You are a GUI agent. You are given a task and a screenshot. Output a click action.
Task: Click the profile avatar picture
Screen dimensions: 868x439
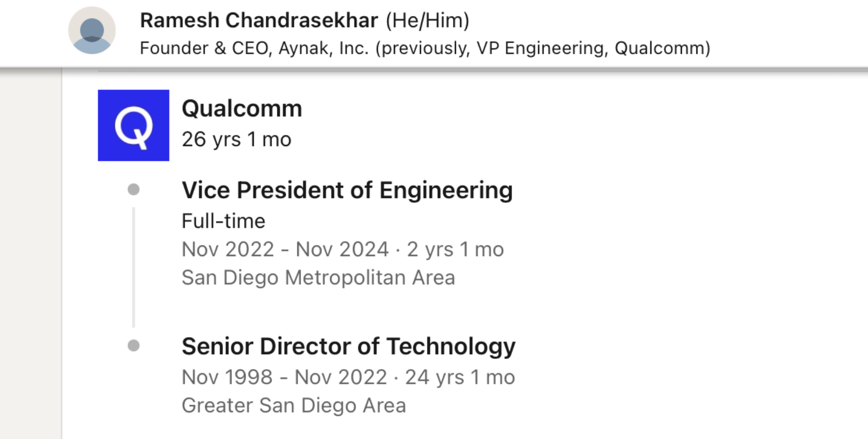[92, 30]
